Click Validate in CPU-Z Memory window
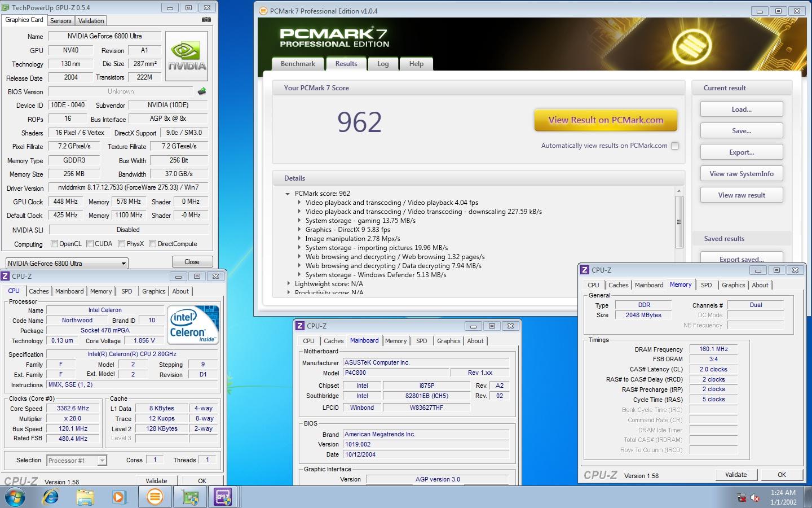This screenshot has height=508, width=812. pyautogui.click(x=736, y=475)
